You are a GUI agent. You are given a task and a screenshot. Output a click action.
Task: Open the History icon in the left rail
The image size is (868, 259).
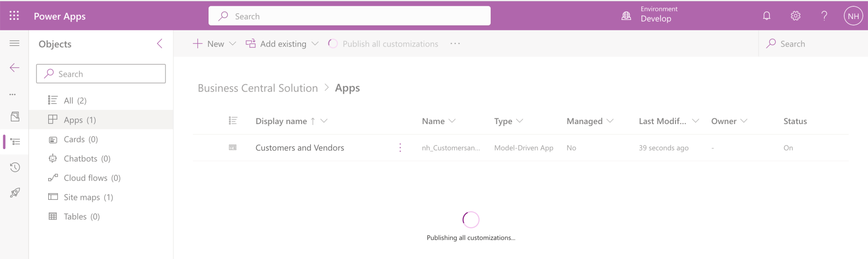click(15, 167)
